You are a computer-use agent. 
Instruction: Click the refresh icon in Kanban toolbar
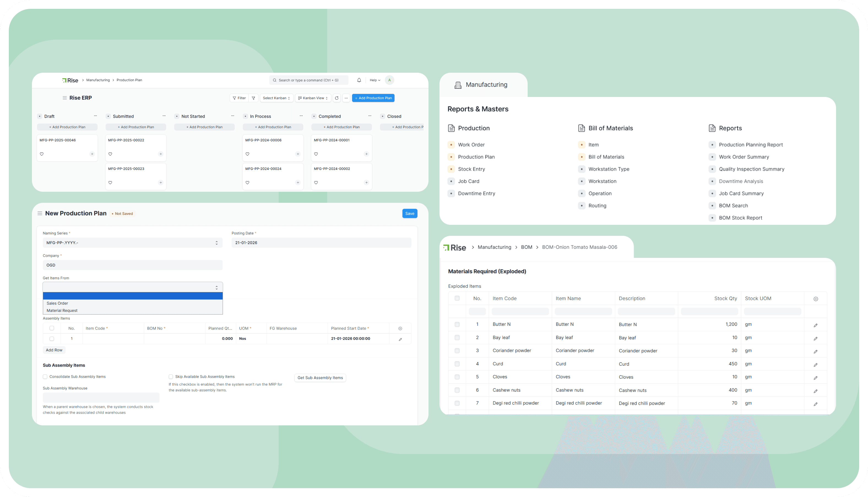click(337, 98)
